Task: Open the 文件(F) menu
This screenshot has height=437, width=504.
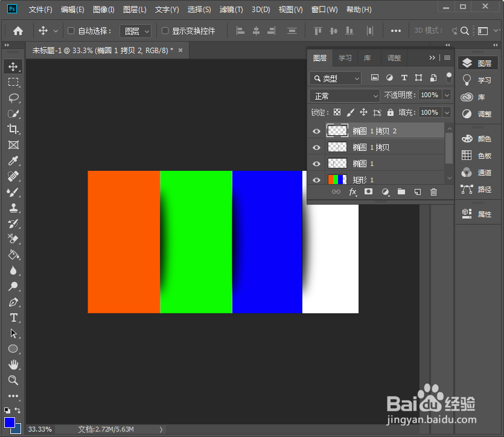Action: pyautogui.click(x=40, y=10)
